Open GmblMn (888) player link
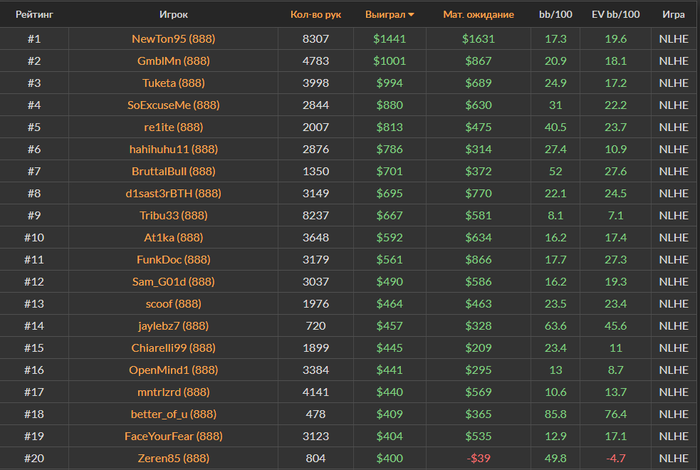This screenshot has width=700, height=470. click(173, 61)
